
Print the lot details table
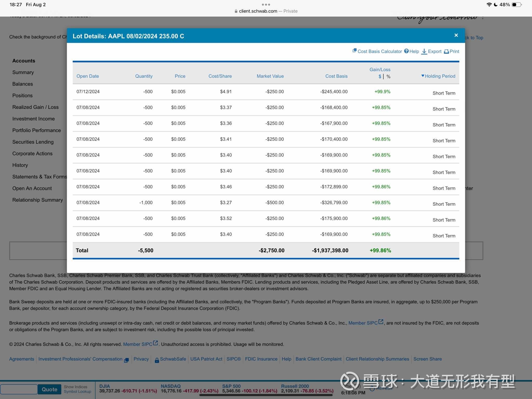451,51
